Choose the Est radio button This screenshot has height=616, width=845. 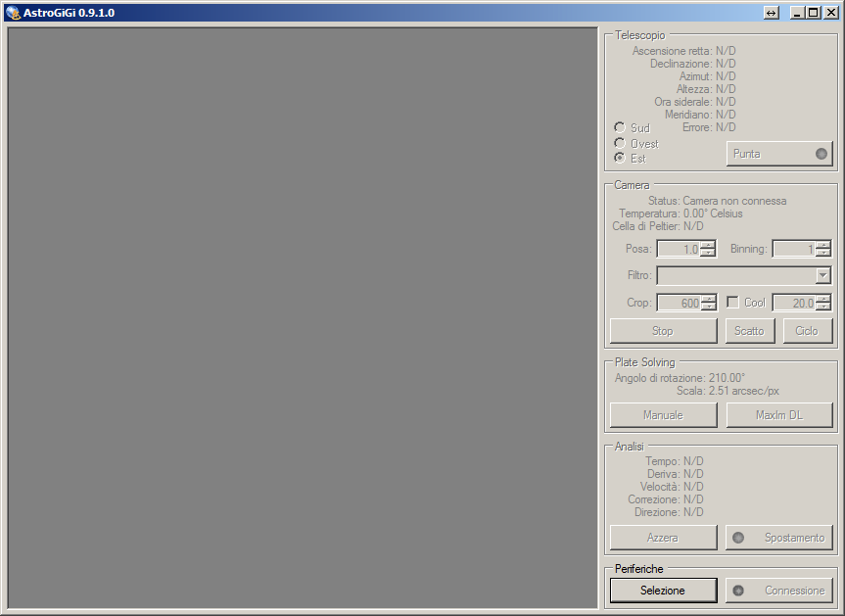620,158
